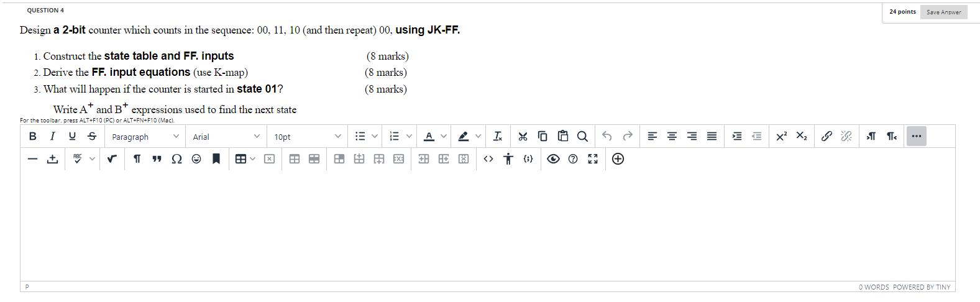The height and width of the screenshot is (302, 980).
Task: Expand spellcheck language options arrow
Action: 92,159
